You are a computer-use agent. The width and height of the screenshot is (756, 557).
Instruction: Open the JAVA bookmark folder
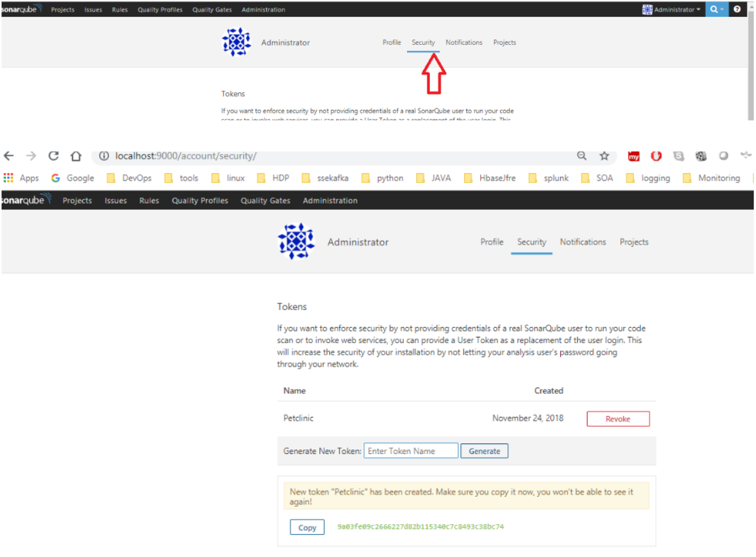coord(434,178)
